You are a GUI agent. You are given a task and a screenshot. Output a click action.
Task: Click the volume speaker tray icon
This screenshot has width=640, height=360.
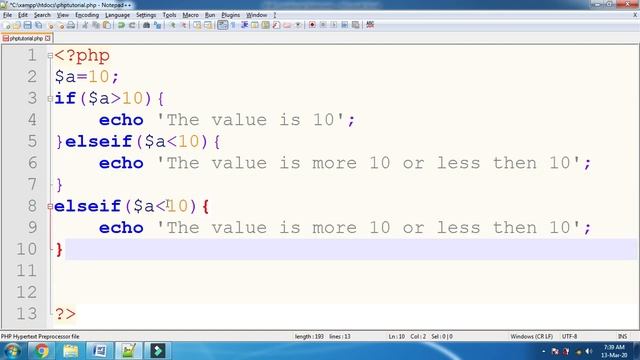point(589,351)
